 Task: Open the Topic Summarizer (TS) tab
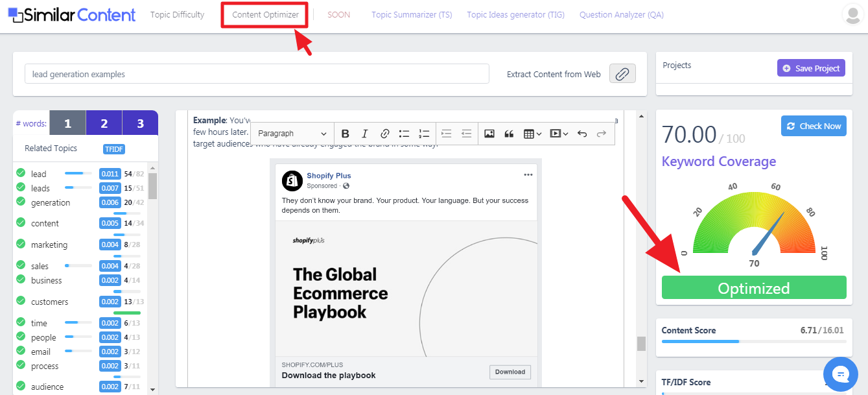click(412, 14)
